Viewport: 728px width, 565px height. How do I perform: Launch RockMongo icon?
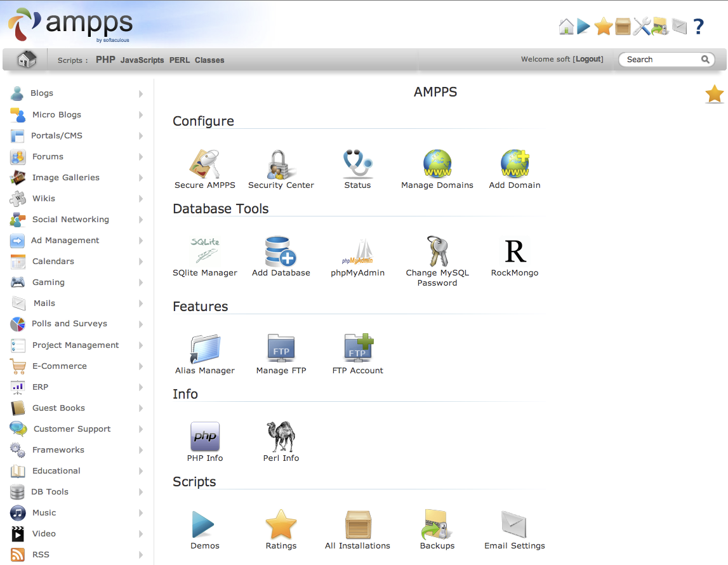click(515, 251)
